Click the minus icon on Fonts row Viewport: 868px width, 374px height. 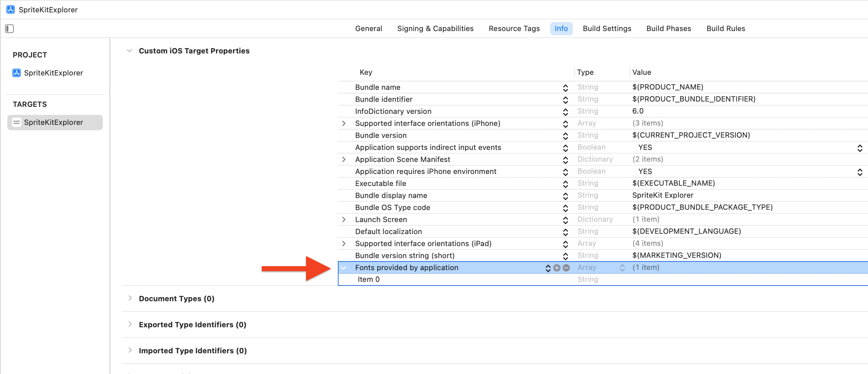(566, 267)
